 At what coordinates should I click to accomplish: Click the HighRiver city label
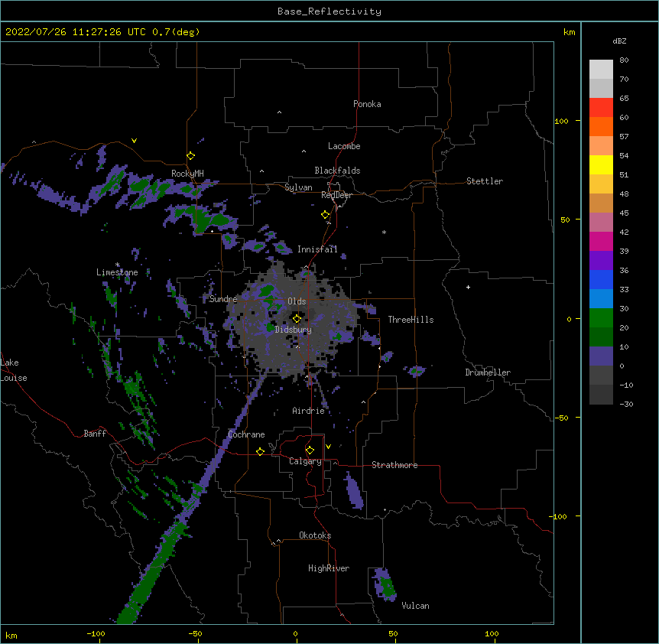tap(329, 568)
